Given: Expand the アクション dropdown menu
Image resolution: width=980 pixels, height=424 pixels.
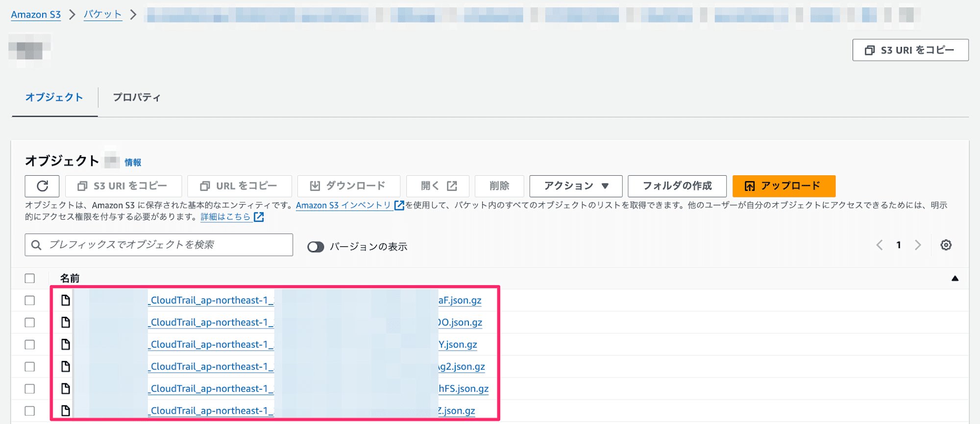Looking at the screenshot, I should coord(576,186).
